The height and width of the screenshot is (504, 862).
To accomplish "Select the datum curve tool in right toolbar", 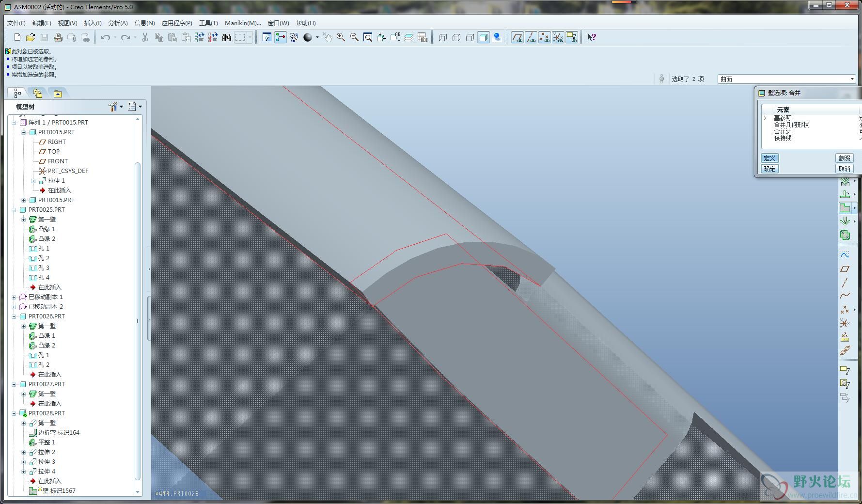I will tap(845, 296).
